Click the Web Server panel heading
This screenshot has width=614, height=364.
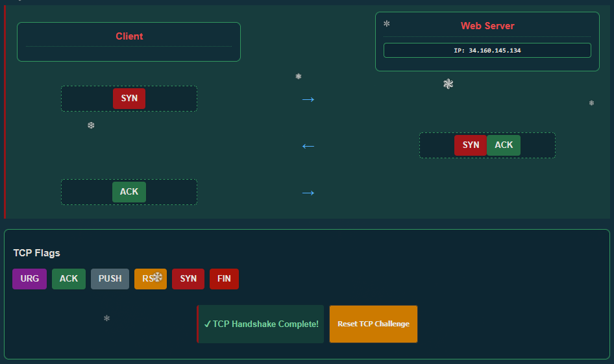487,26
